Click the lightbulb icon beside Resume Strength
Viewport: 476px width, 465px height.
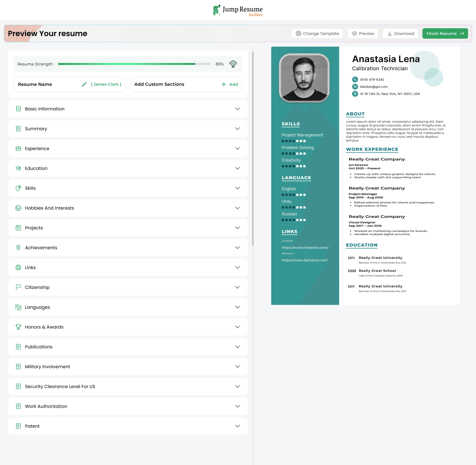233,64
